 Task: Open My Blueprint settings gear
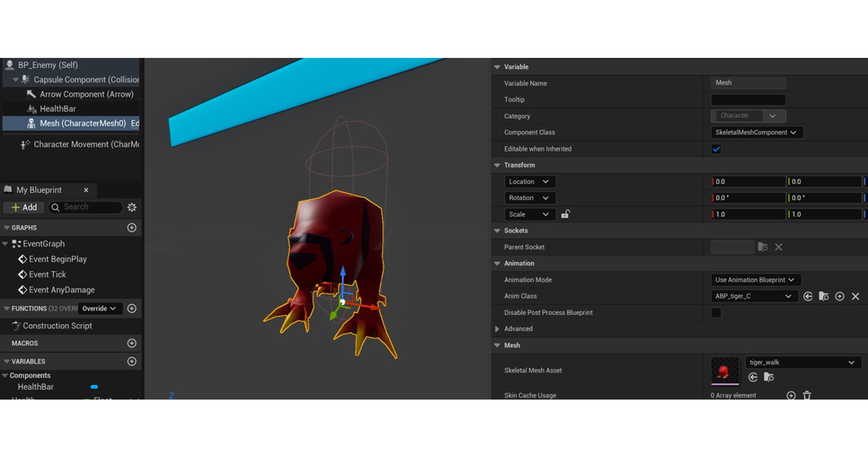point(132,207)
